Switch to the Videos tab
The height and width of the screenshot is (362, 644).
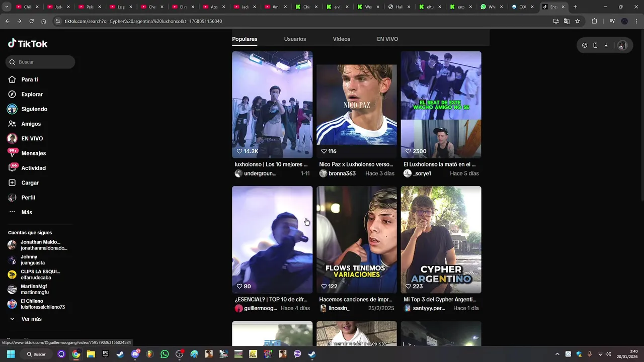pyautogui.click(x=342, y=39)
